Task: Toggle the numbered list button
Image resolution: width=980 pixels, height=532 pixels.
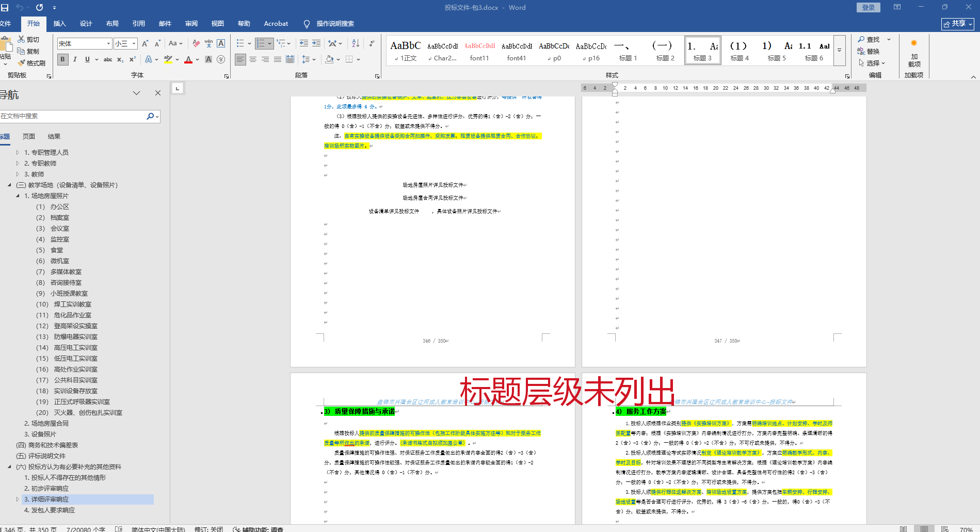Action: point(261,43)
